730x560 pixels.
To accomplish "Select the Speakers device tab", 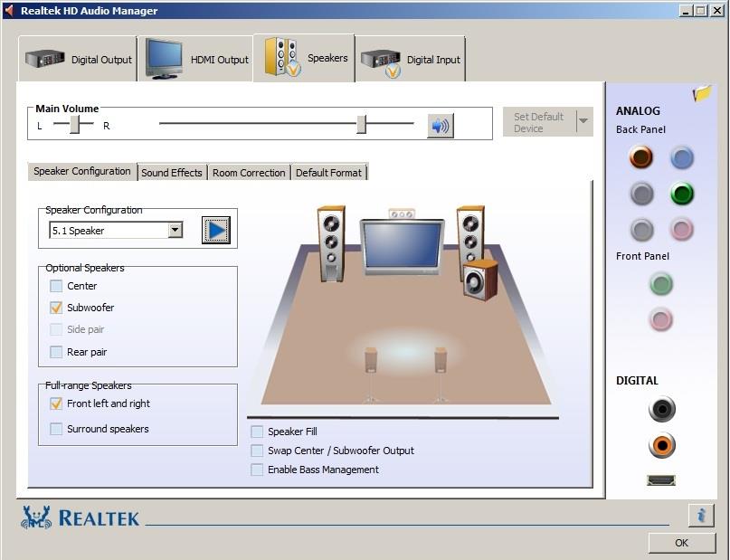I will 305,58.
